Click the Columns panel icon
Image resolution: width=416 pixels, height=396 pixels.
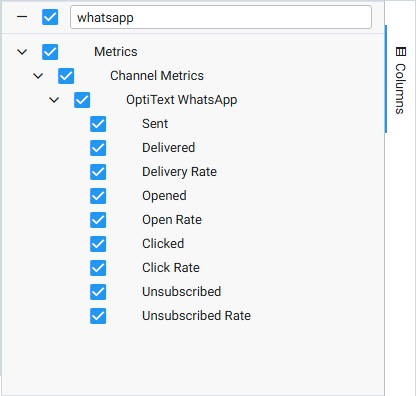(x=400, y=52)
